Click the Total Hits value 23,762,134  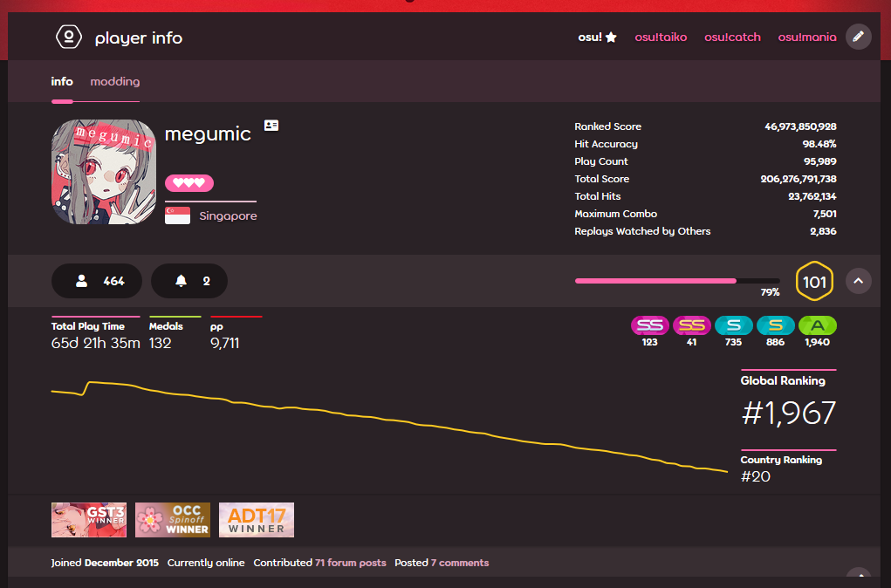tap(812, 196)
